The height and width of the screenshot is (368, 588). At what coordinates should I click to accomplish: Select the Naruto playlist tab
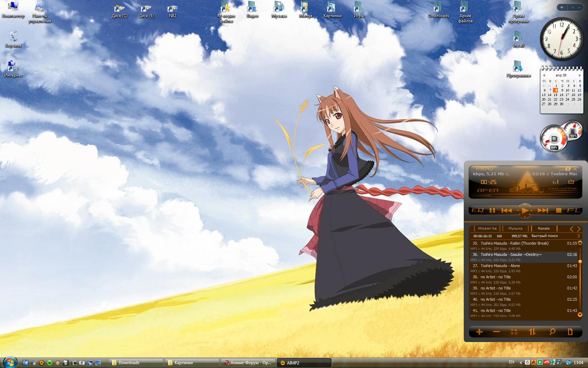pos(544,229)
